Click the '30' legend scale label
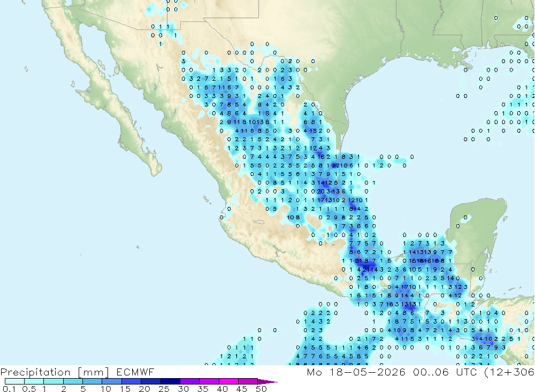This screenshot has width=535, height=392. [x=183, y=389]
